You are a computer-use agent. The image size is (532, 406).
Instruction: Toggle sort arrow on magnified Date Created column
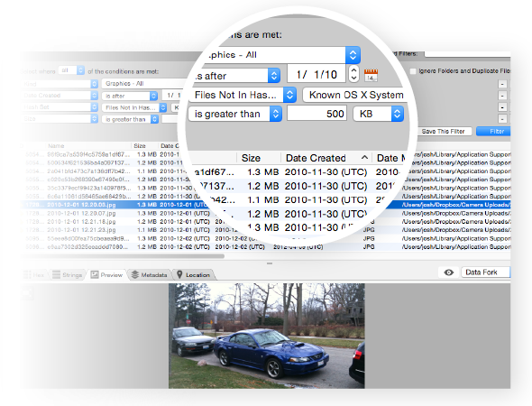click(x=364, y=158)
